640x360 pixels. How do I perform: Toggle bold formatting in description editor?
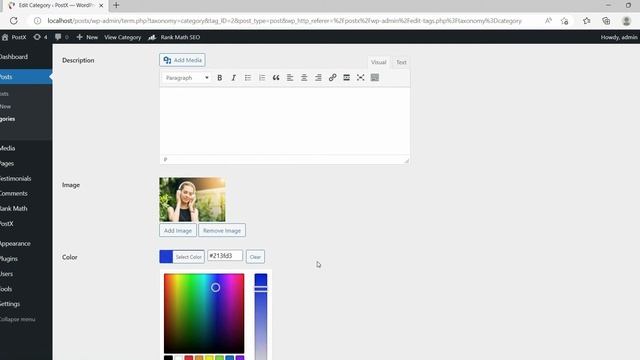220,78
